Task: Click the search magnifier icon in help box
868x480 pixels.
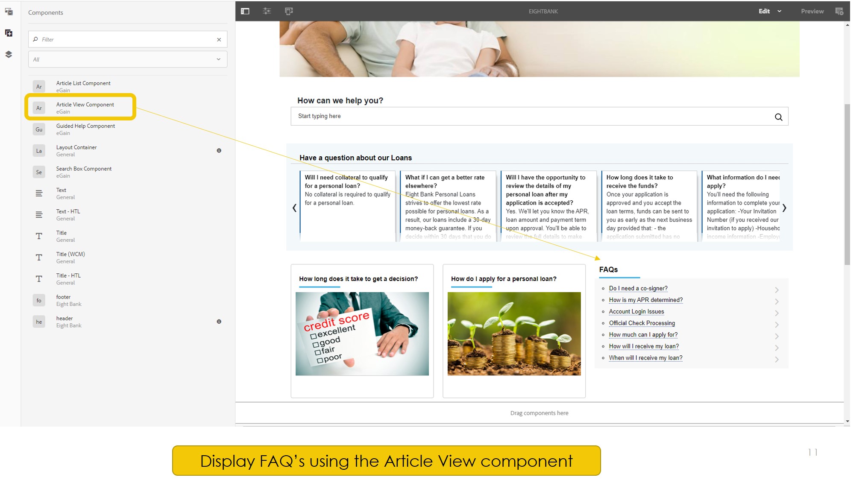Action: tap(779, 117)
